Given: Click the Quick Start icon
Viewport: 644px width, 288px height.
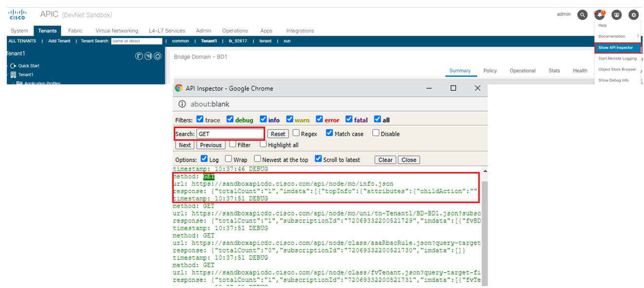Looking at the screenshot, I should tap(14, 66).
